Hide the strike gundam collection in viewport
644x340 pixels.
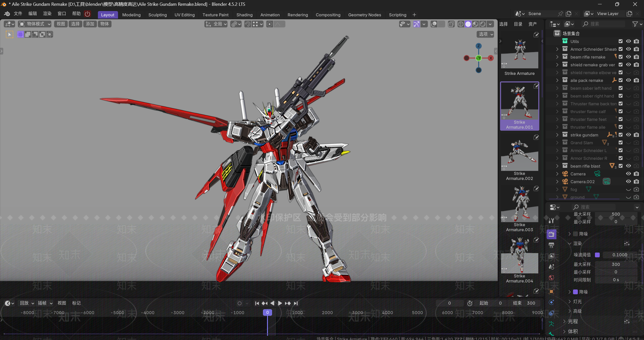tap(628, 135)
